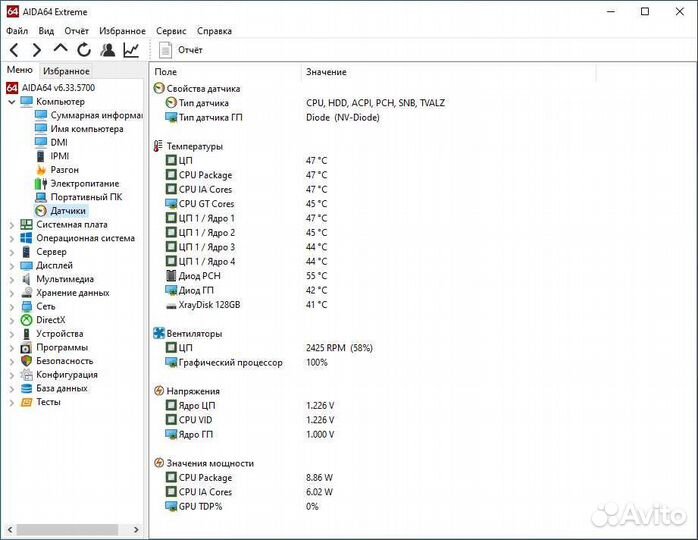This screenshot has height=540, width=698.
Task: Click the speaker icon beside Мультимедиа
Action: click(27, 279)
